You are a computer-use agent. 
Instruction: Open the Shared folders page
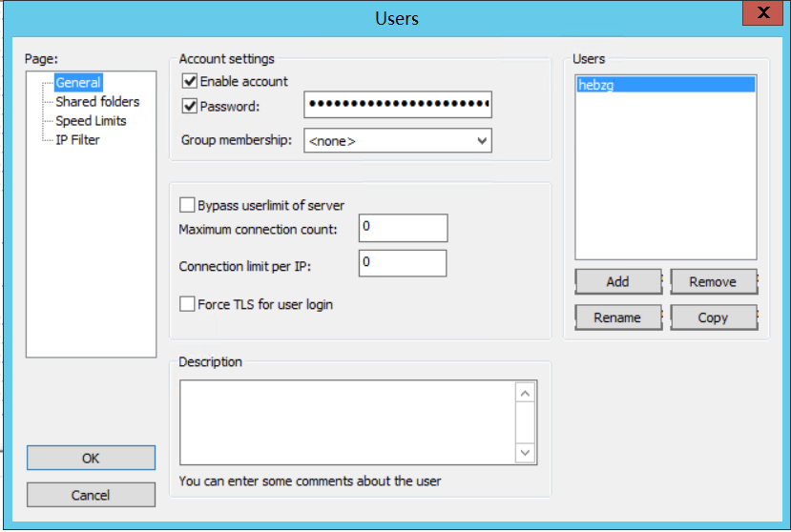coord(97,102)
